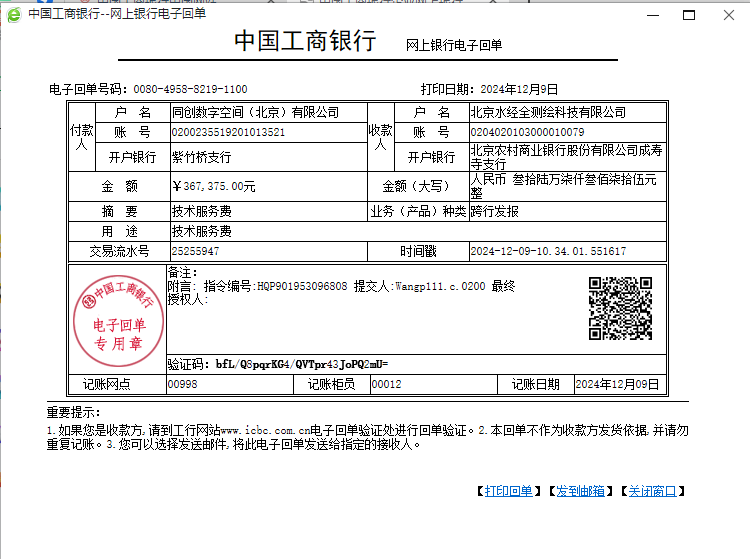
Task: Click payer name 同创数字空间（北京）有限公司
Action: click(x=255, y=112)
